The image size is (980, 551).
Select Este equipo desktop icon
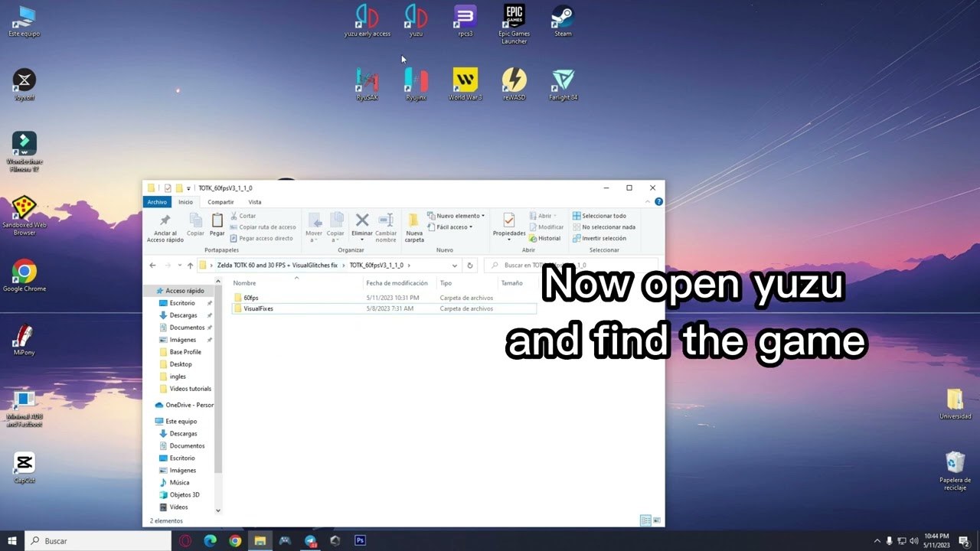(24, 21)
